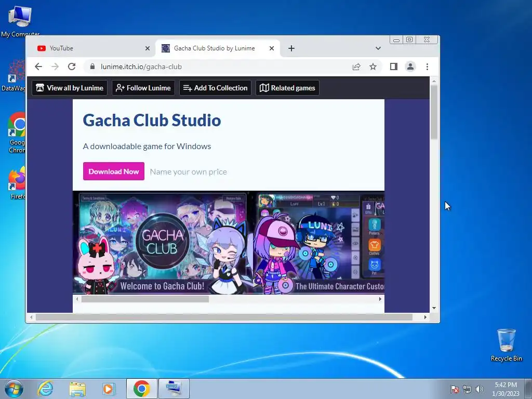Click the padlock site info icon
Image resolution: width=532 pixels, height=399 pixels.
[92, 66]
